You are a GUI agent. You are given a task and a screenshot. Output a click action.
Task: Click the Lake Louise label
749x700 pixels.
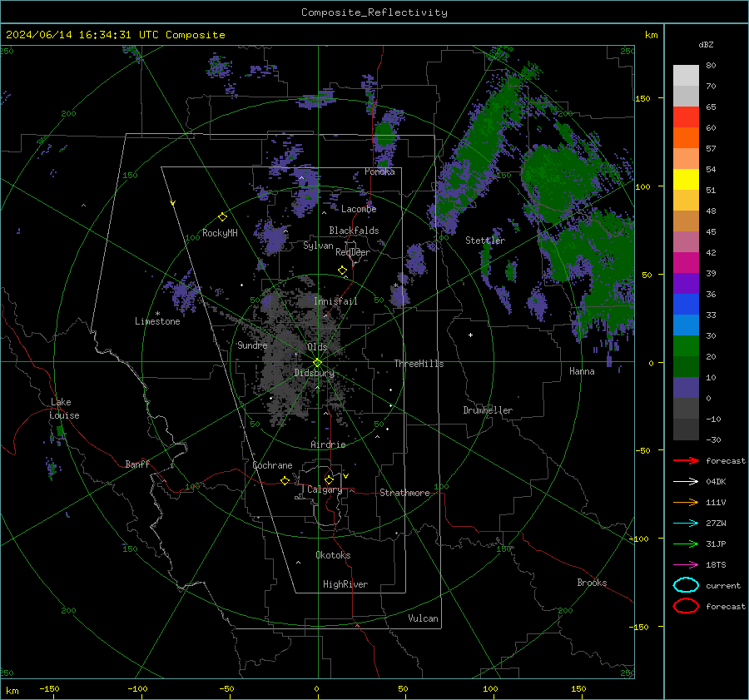pyautogui.click(x=64, y=409)
